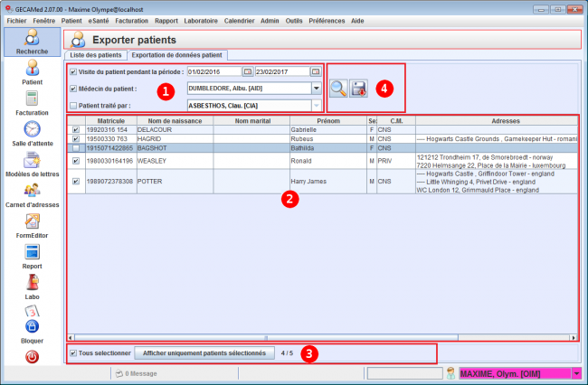The image size is (588, 385).
Task: Expand the Médecin du patient dropdown
Action: (x=316, y=89)
